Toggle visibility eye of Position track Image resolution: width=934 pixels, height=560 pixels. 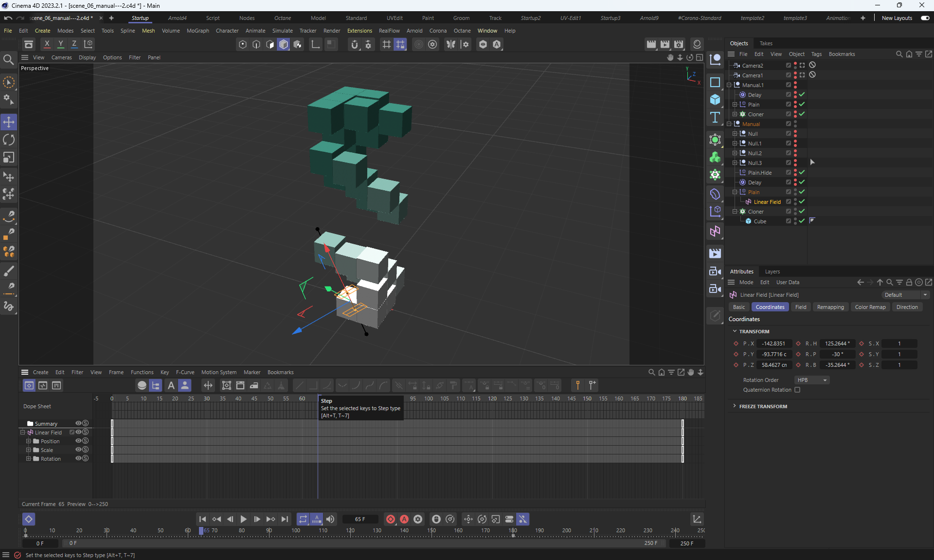point(78,441)
